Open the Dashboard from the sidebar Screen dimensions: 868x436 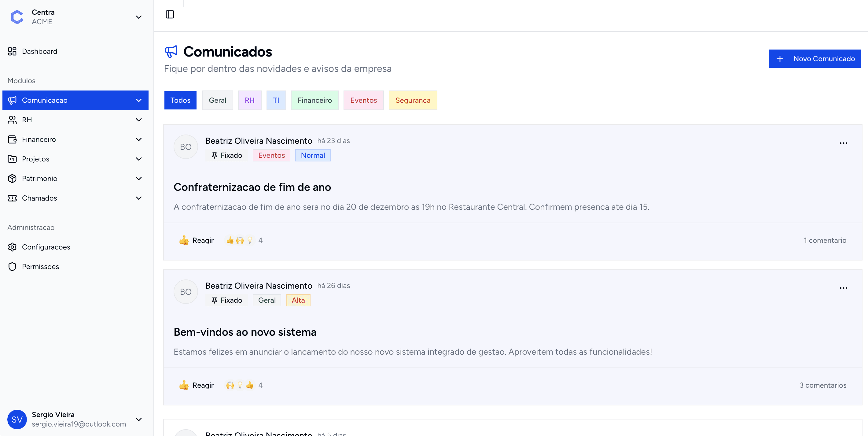click(x=13, y=51)
